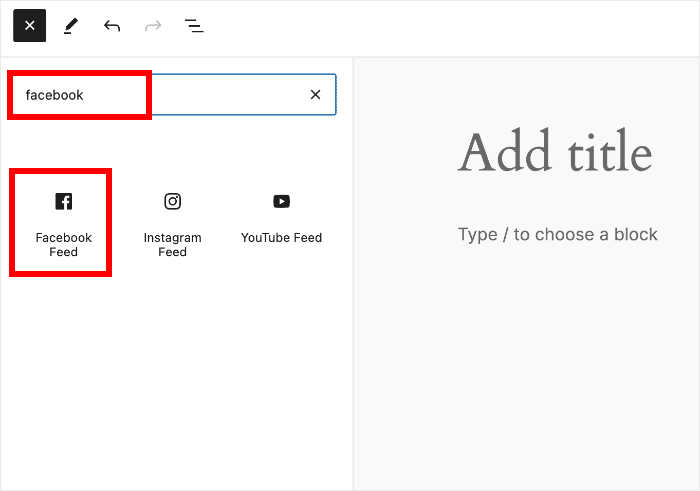Click the Add title heading field
This screenshot has height=491, width=700.
coord(555,152)
